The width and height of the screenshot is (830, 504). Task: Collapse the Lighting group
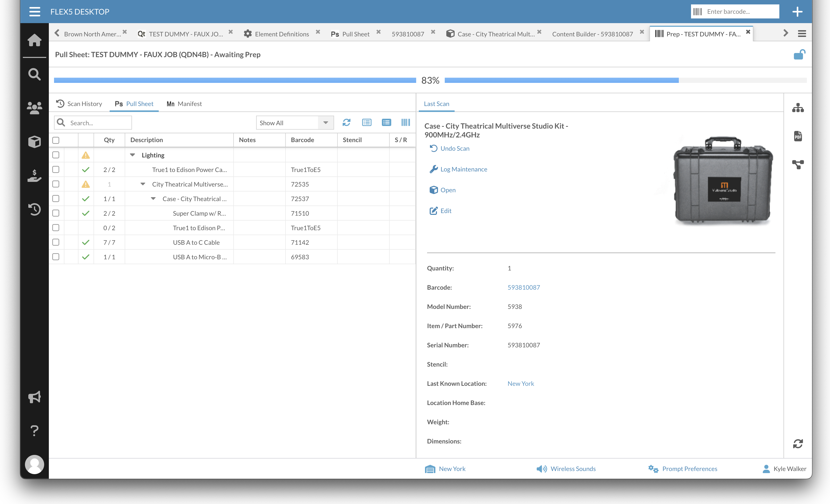coord(132,155)
